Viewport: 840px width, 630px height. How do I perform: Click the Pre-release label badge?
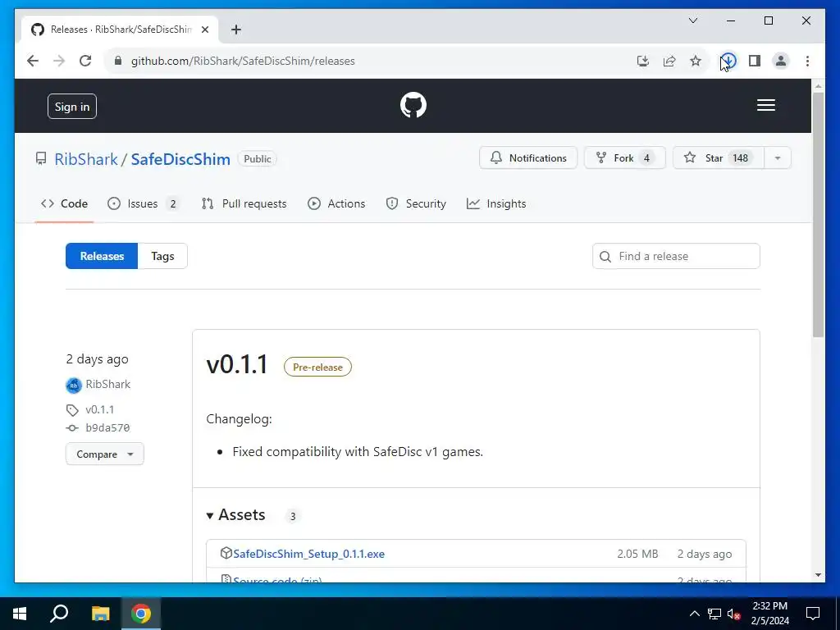317,367
